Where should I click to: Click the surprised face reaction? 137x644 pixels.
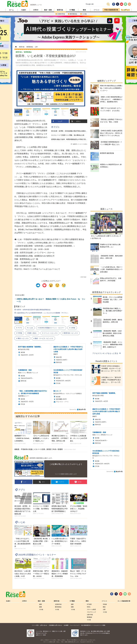tap(51, 285)
